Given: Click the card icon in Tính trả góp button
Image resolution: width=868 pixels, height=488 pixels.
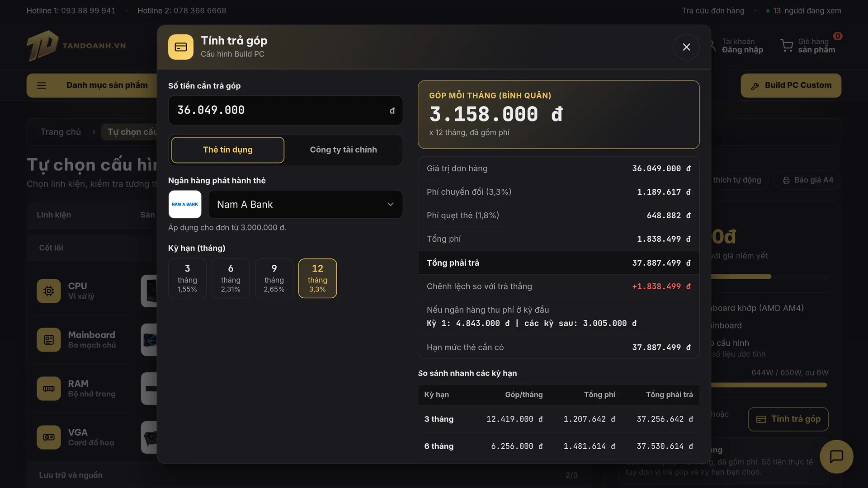Looking at the screenshot, I should tap(761, 419).
